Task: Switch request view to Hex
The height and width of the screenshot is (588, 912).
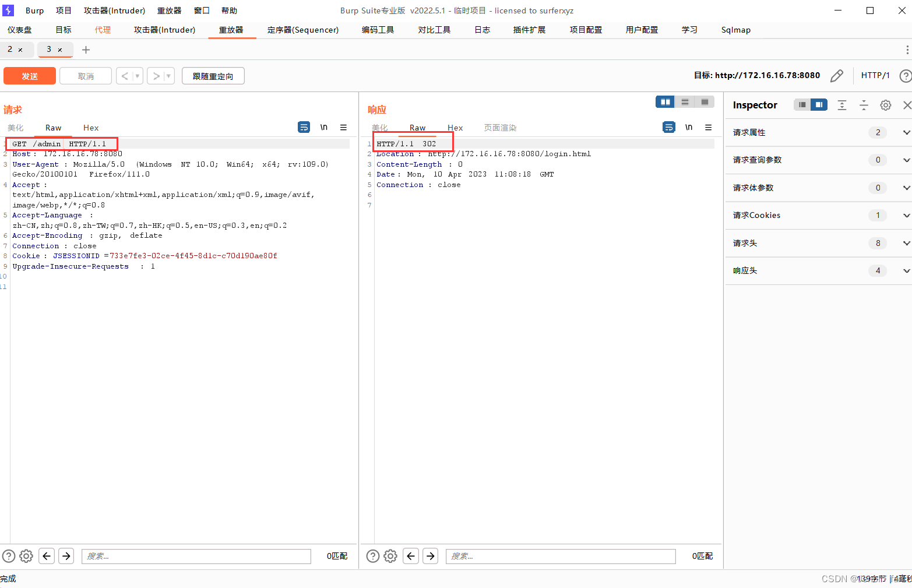Action: 91,128
